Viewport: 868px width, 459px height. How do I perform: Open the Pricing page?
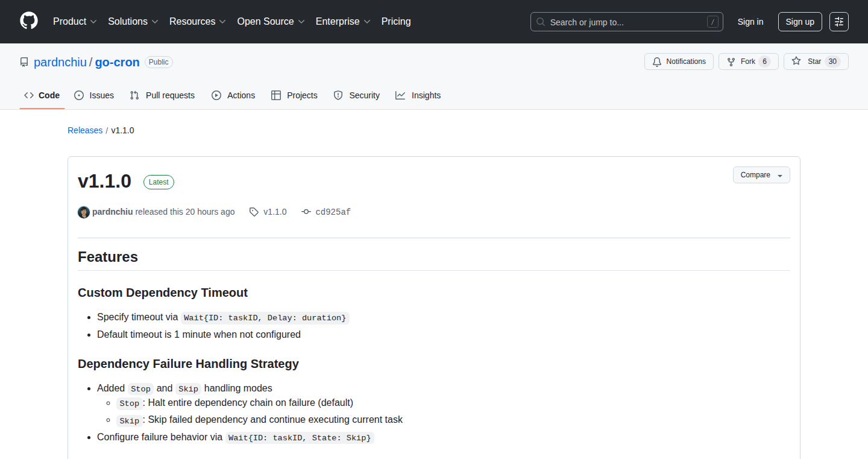pos(396,21)
